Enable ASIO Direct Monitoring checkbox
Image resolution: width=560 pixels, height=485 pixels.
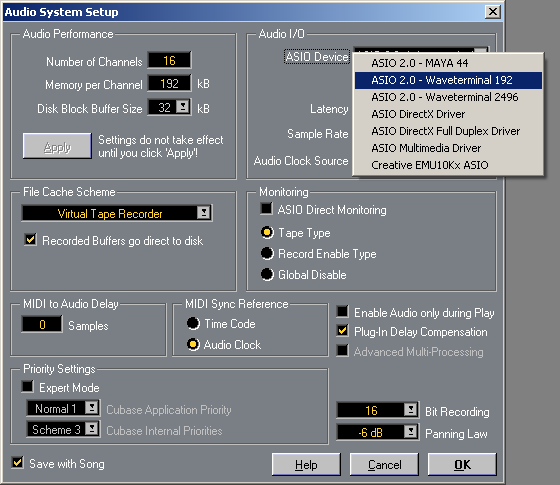pos(266,209)
